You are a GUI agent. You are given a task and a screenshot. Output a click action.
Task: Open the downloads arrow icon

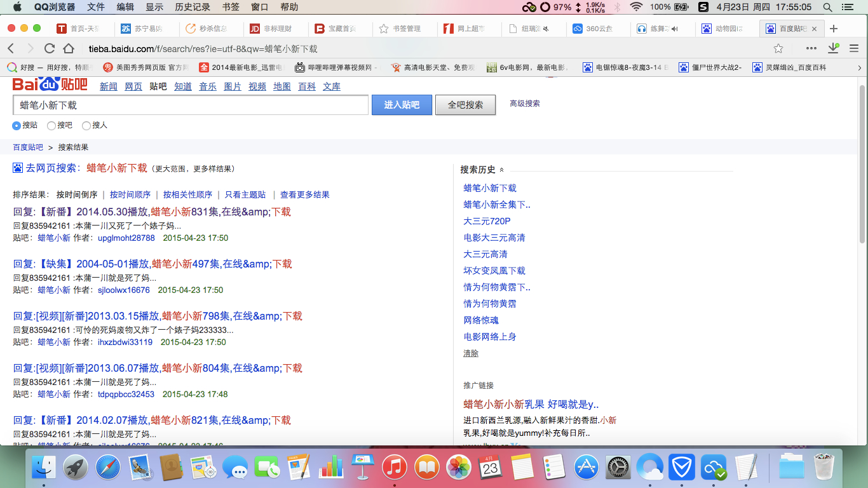coord(833,48)
